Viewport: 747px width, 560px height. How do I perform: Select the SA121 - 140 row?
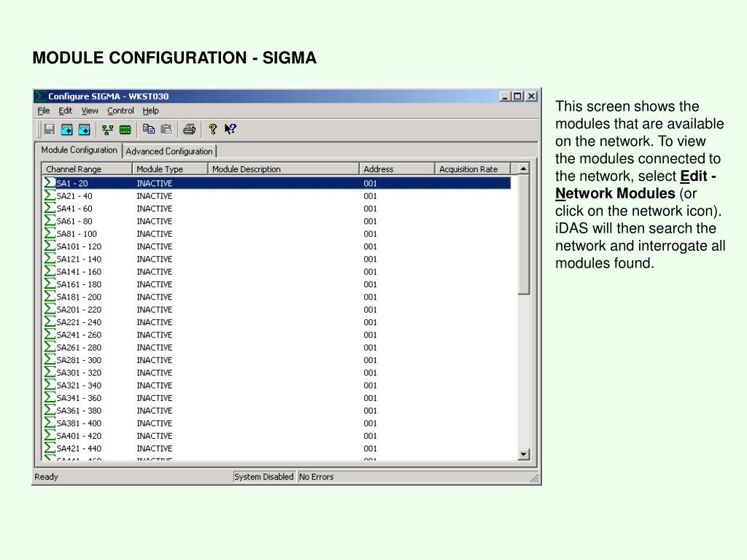click(276, 259)
